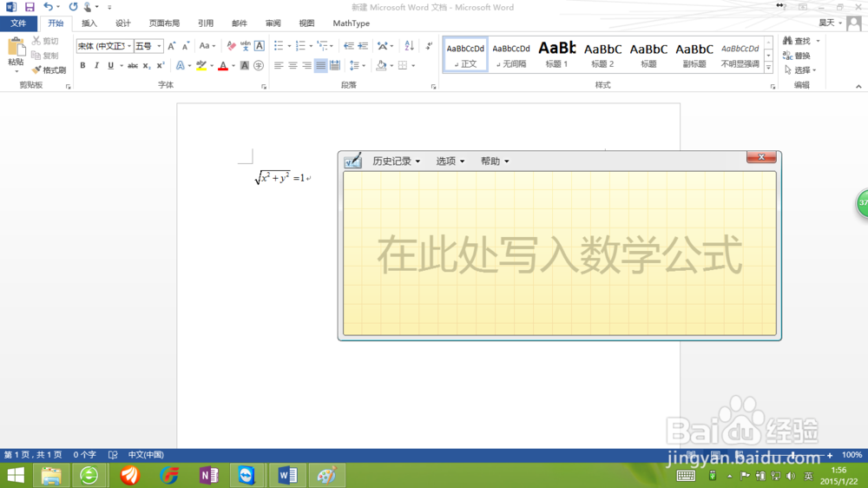This screenshot has width=868, height=488.
Task: Apply red font color
Action: pyautogui.click(x=223, y=65)
